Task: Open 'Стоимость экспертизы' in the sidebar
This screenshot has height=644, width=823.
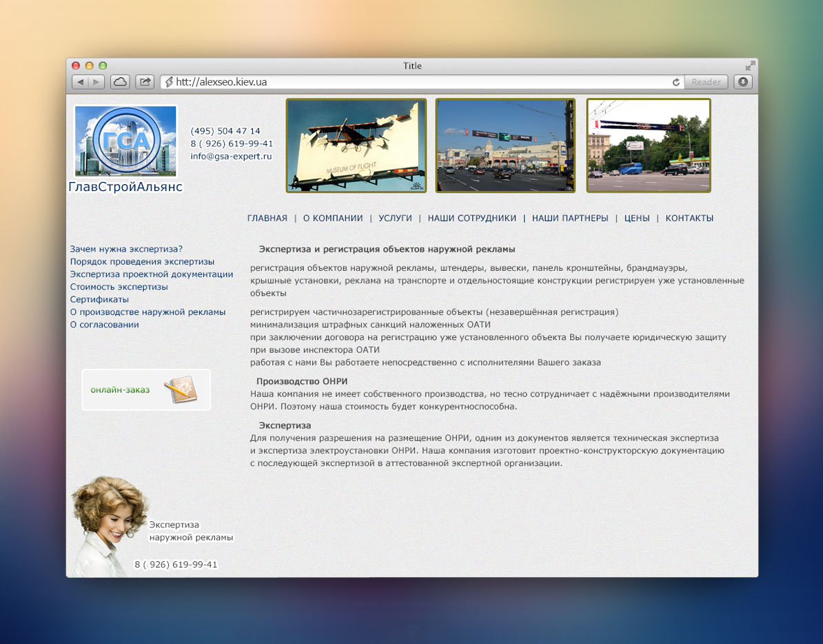Action: pyautogui.click(x=119, y=287)
